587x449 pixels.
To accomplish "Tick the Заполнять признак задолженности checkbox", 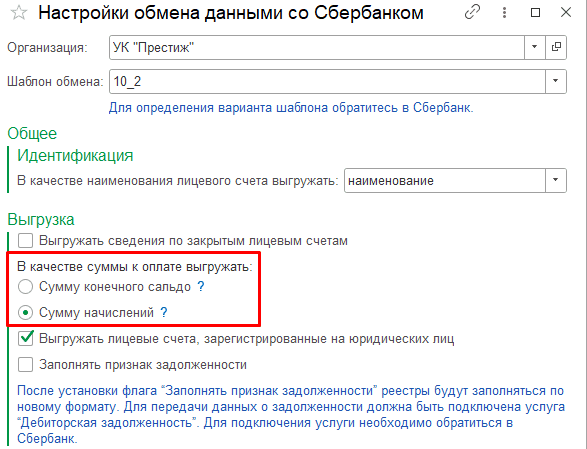I will (25, 364).
